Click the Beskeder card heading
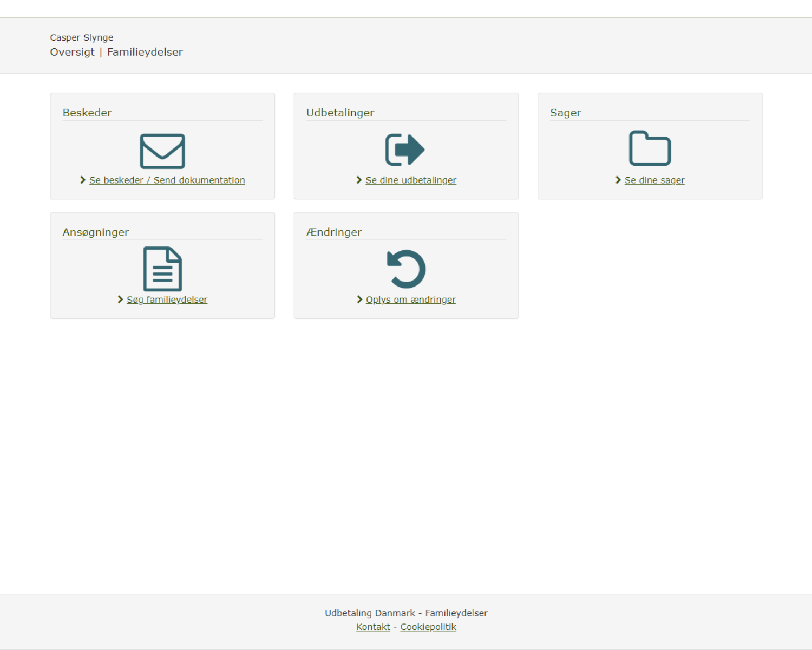812x650 pixels. click(87, 113)
